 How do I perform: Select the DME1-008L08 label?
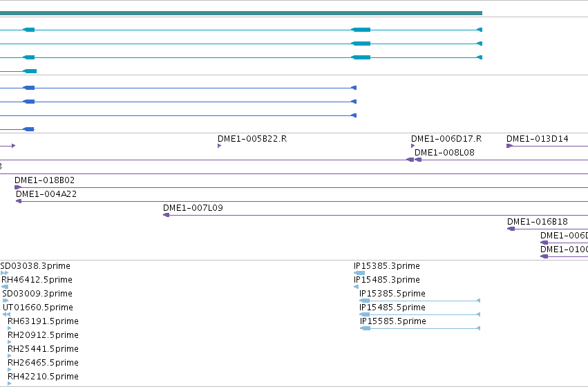pyautogui.click(x=444, y=153)
